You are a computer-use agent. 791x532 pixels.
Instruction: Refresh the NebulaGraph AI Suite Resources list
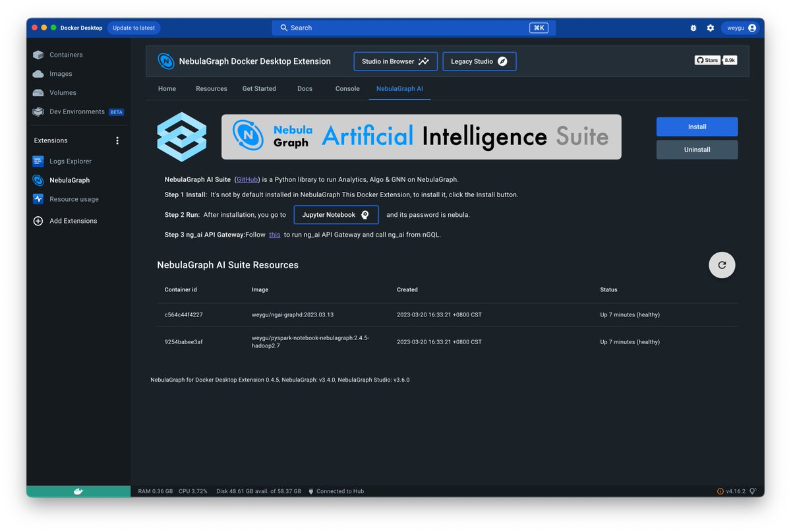click(x=721, y=264)
